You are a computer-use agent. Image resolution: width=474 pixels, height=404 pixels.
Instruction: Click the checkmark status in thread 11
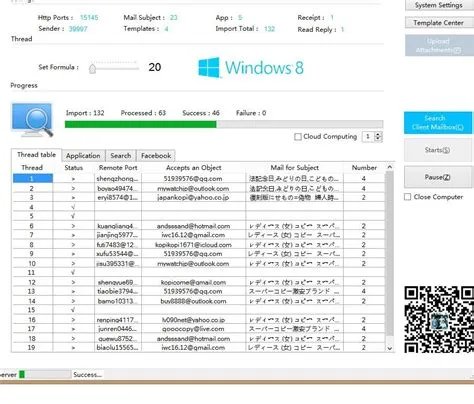pos(73,273)
